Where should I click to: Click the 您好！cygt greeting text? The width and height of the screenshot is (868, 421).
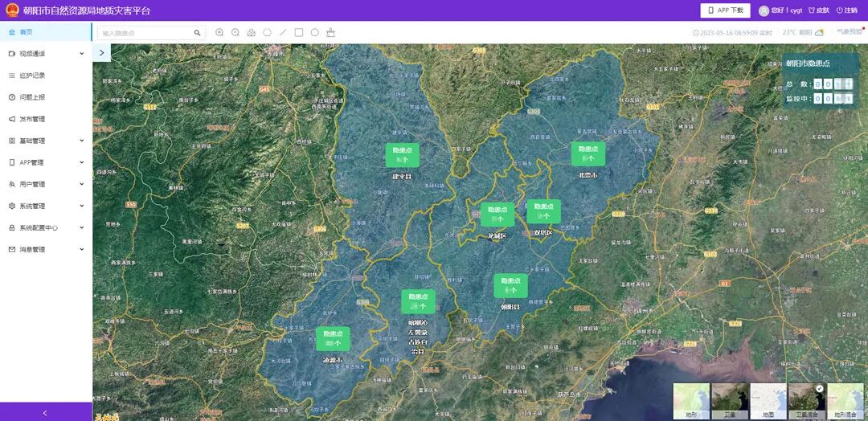coord(787,10)
